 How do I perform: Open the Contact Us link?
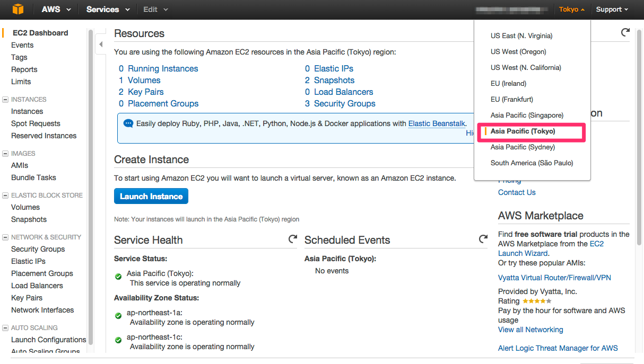(x=517, y=192)
